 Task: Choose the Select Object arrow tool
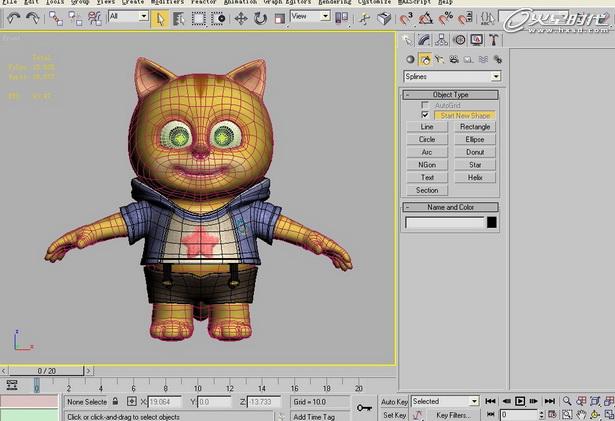pyautogui.click(x=160, y=18)
